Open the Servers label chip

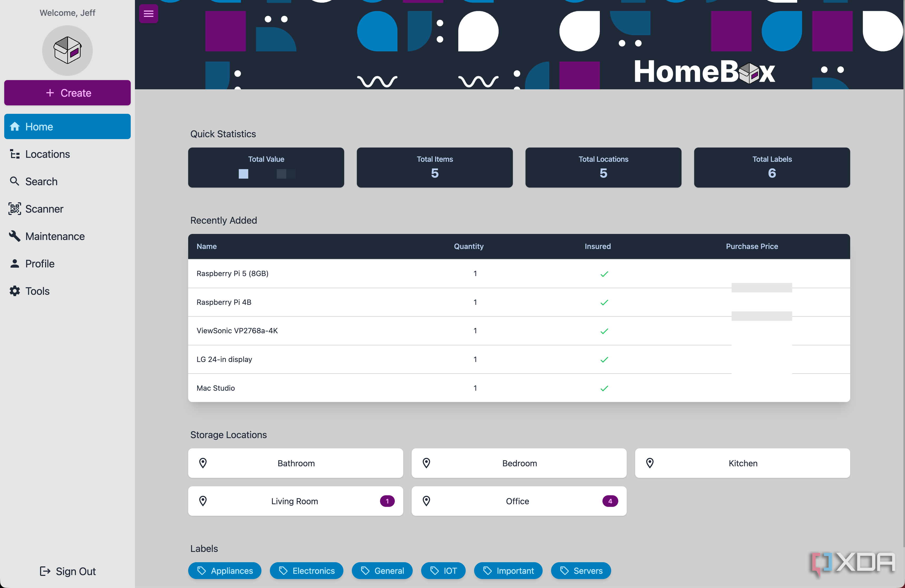click(581, 571)
